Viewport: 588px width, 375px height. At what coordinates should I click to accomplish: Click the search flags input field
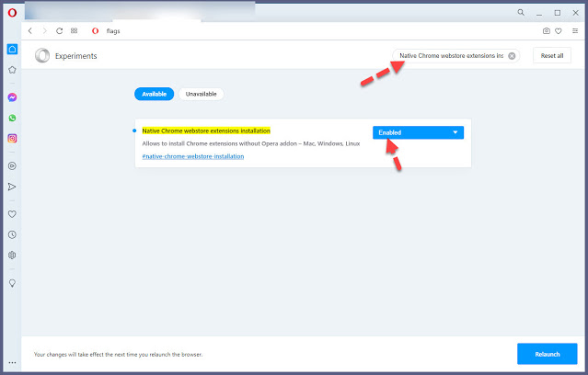(450, 56)
